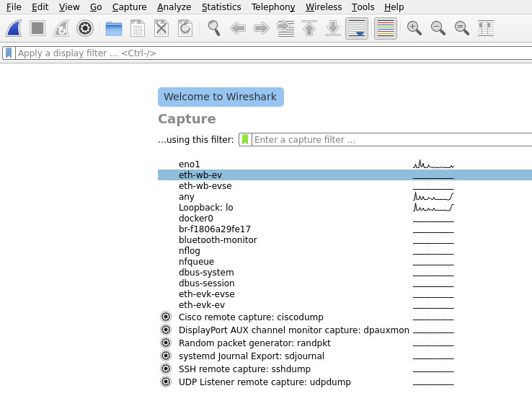This screenshot has width=532, height=414.
Task: Open the Telephony menu
Action: pyautogui.click(x=273, y=6)
